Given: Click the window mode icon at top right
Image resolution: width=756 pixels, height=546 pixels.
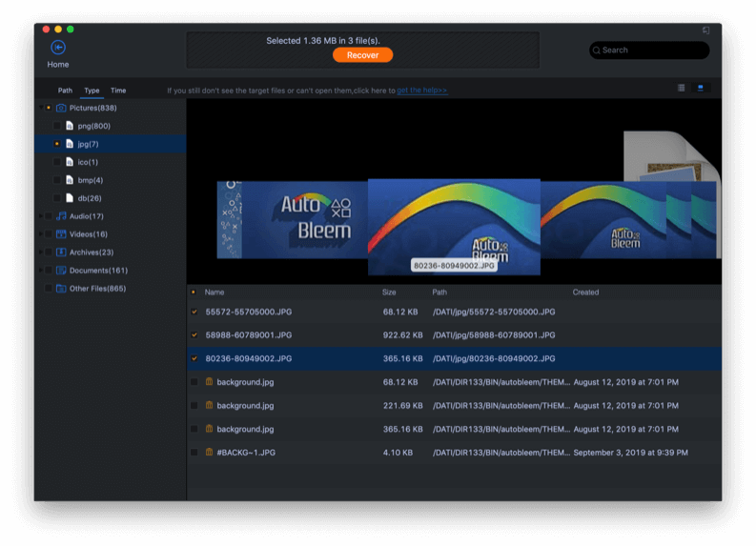Looking at the screenshot, I should coord(705,30).
